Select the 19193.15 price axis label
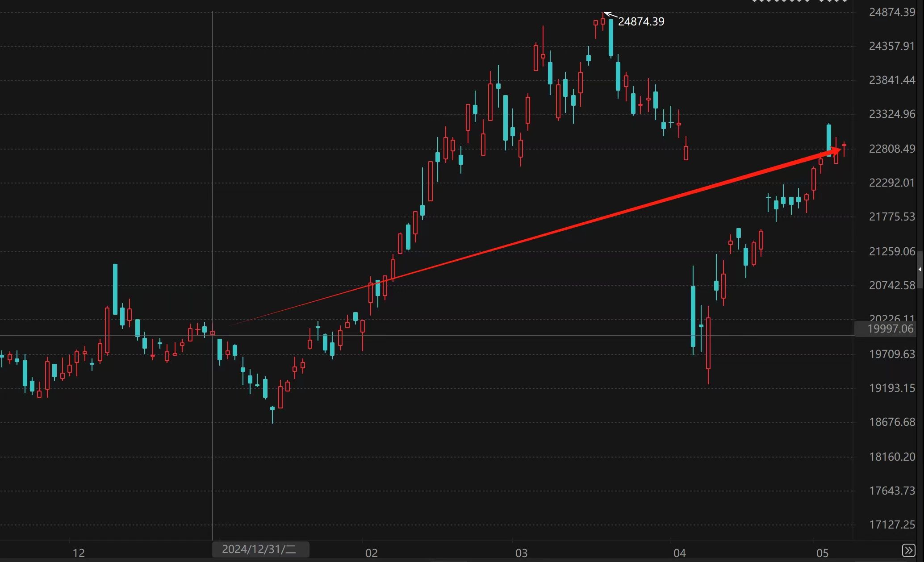924x562 pixels. pos(892,388)
